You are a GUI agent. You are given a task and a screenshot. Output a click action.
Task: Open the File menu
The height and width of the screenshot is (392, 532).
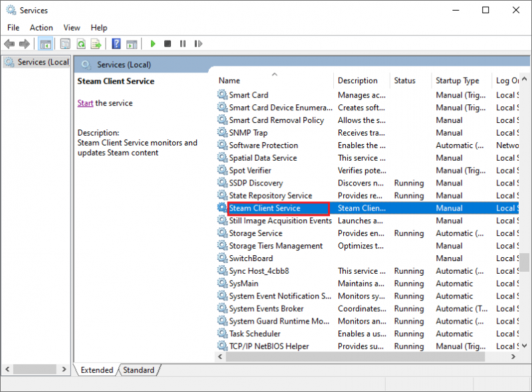click(x=13, y=27)
